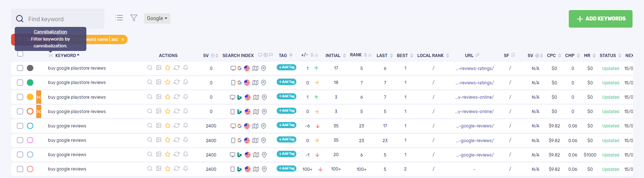The width and height of the screenshot is (644, 178).
Task: Open the filter funnel icon in toolbar
Action: tap(134, 18)
